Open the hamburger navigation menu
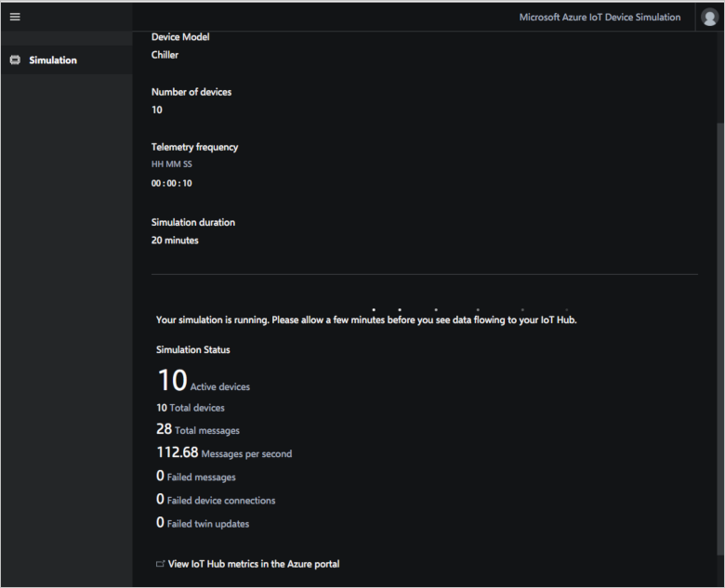Image resolution: width=725 pixels, height=588 pixels. pos(15,17)
